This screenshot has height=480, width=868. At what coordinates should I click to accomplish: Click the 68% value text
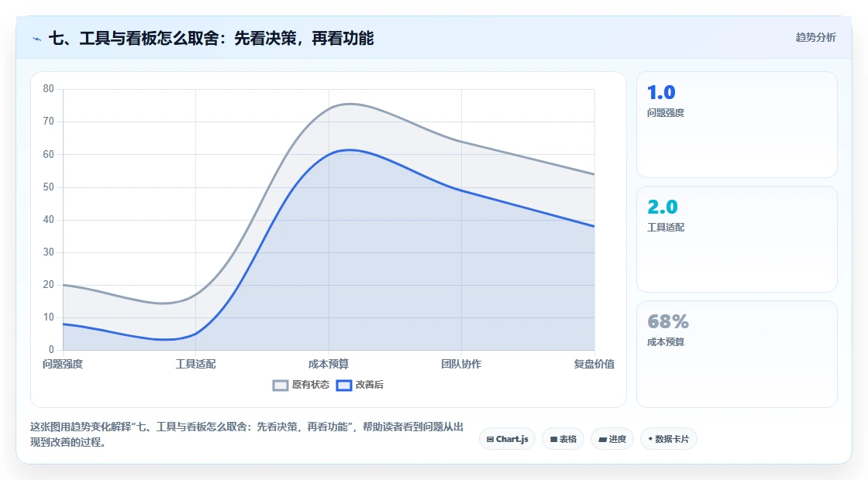pos(667,321)
